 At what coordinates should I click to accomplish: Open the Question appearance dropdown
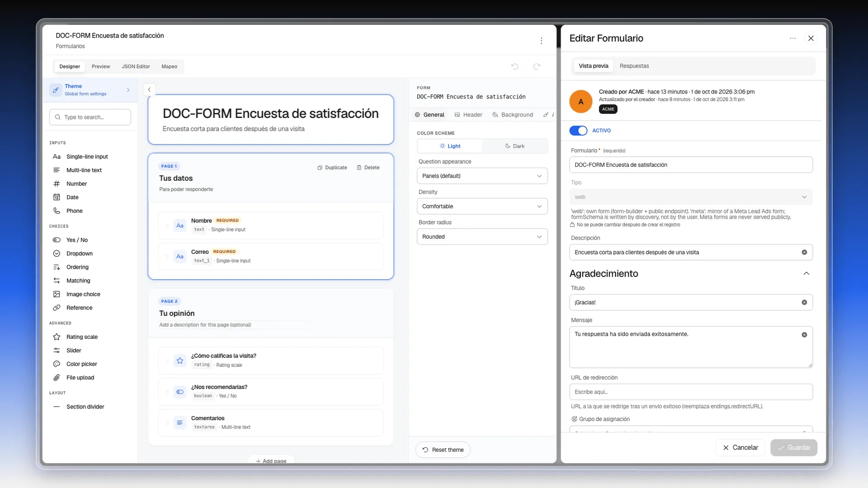482,176
